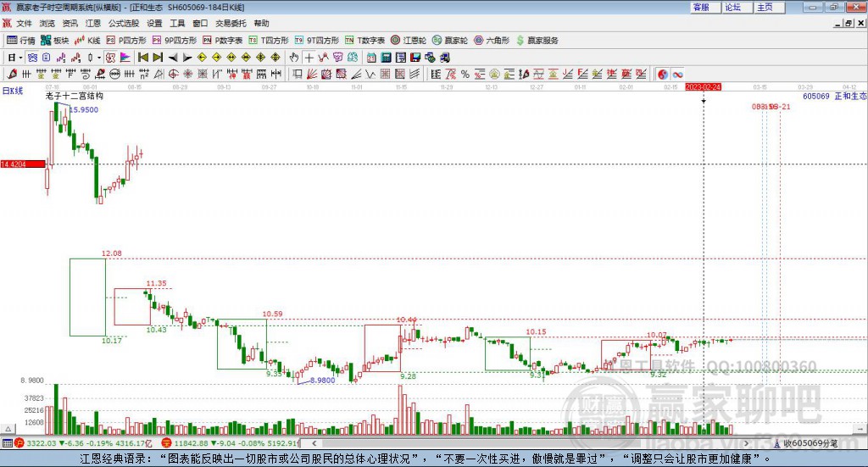Click the 老子十二宫结构 chart label

(75, 96)
